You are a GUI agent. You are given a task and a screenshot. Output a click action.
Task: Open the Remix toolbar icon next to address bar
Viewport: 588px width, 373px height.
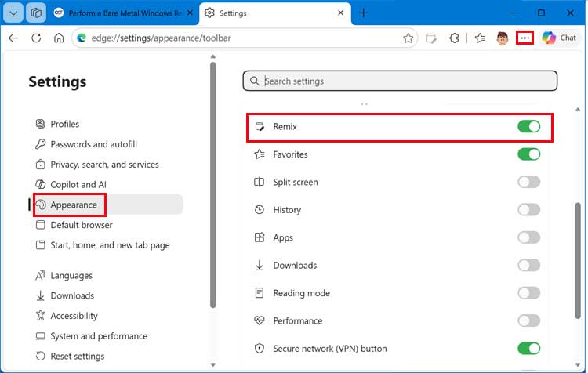point(431,38)
